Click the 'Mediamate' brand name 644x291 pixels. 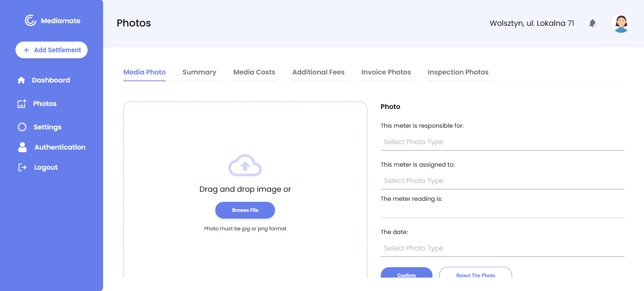[x=60, y=21]
